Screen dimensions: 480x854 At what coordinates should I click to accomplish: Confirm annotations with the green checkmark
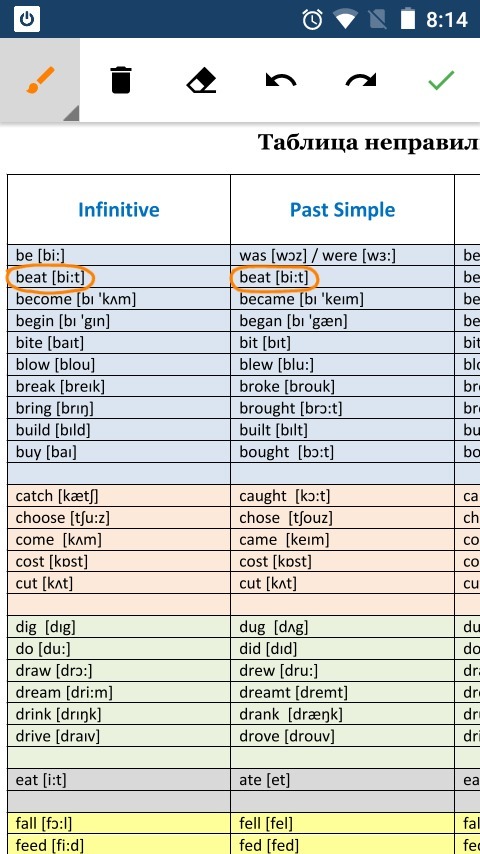(x=441, y=80)
